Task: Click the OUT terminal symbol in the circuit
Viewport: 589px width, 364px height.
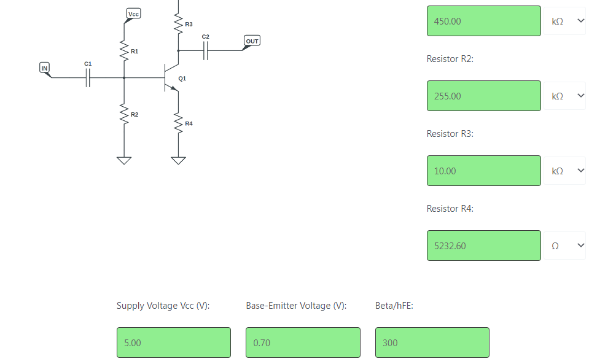Action: pyautogui.click(x=252, y=41)
